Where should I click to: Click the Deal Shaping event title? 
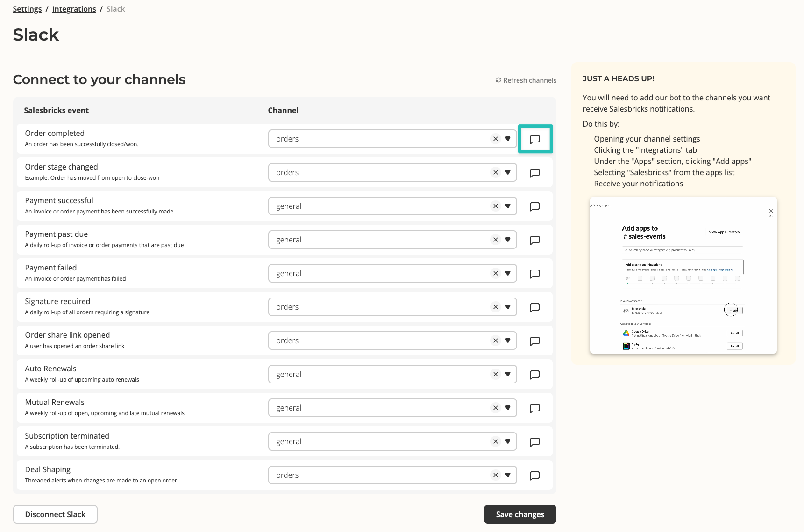click(x=48, y=469)
